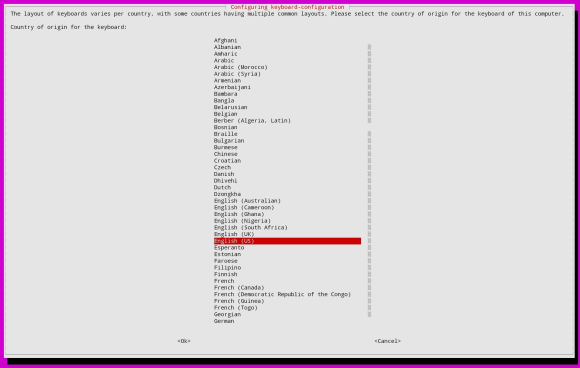The width and height of the screenshot is (580, 368).
Task: Select English (Australian)
Action: (x=247, y=200)
